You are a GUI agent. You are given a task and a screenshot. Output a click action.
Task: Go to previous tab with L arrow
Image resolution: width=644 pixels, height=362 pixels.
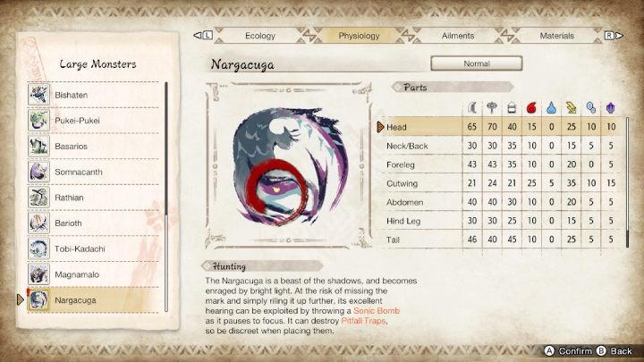click(x=203, y=35)
